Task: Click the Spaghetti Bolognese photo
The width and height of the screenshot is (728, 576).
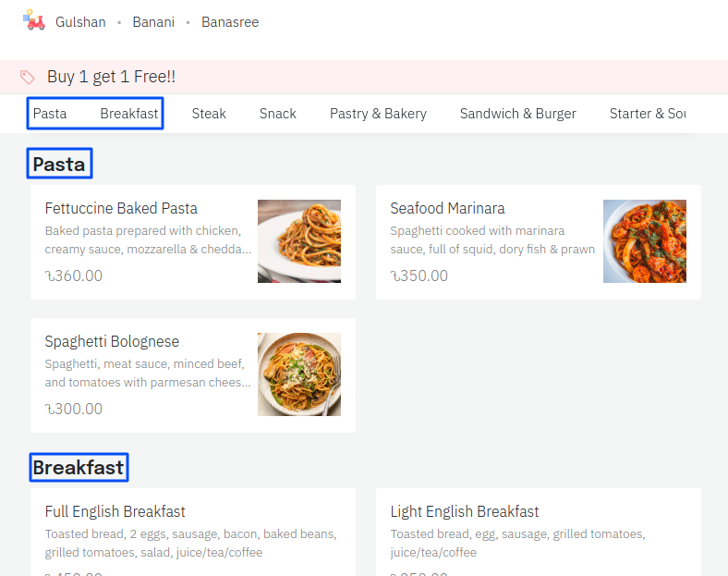Action: pos(298,374)
